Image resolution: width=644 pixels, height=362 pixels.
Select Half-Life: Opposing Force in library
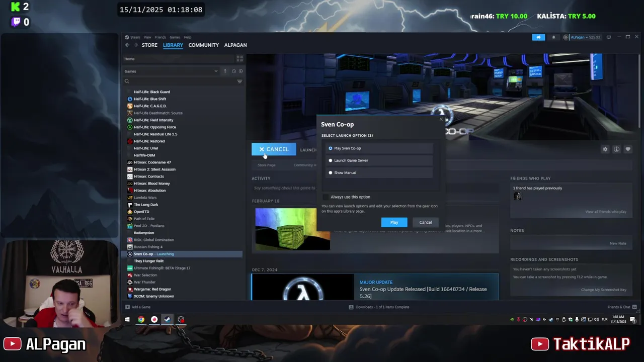click(155, 127)
